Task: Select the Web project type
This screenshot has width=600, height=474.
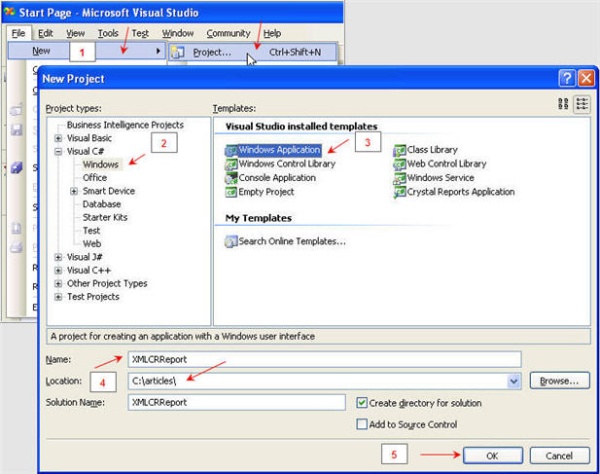Action: (x=92, y=244)
